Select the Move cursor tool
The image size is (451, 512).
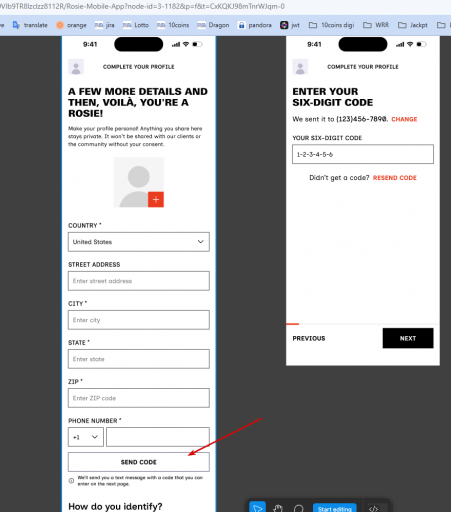tap(257, 508)
